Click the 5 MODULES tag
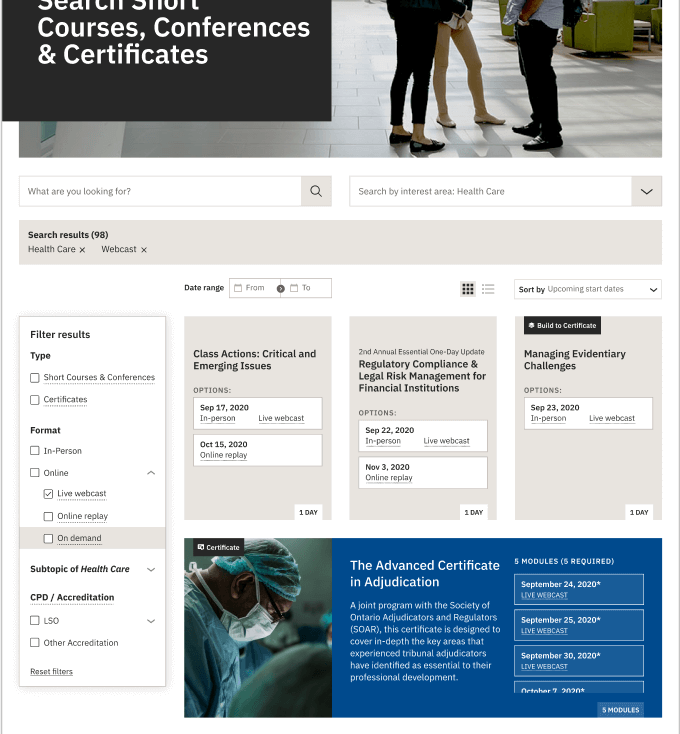The height and width of the screenshot is (734, 680). pyautogui.click(x=621, y=710)
